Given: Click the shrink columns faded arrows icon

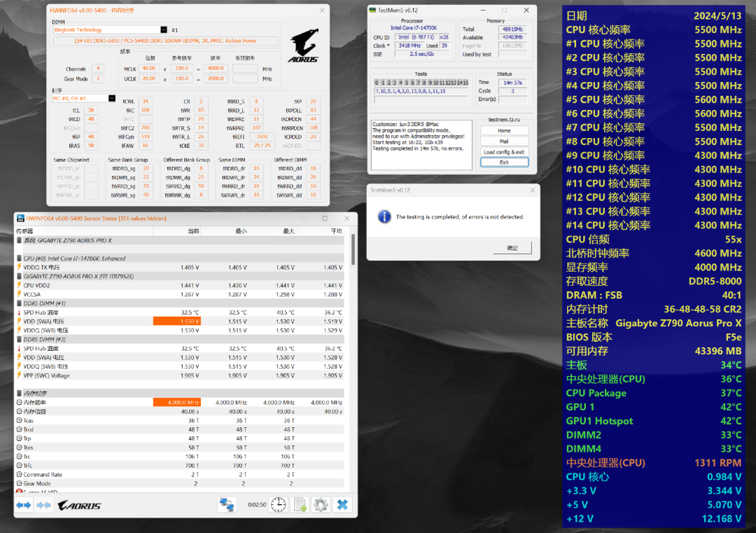Looking at the screenshot, I should pos(43,505).
